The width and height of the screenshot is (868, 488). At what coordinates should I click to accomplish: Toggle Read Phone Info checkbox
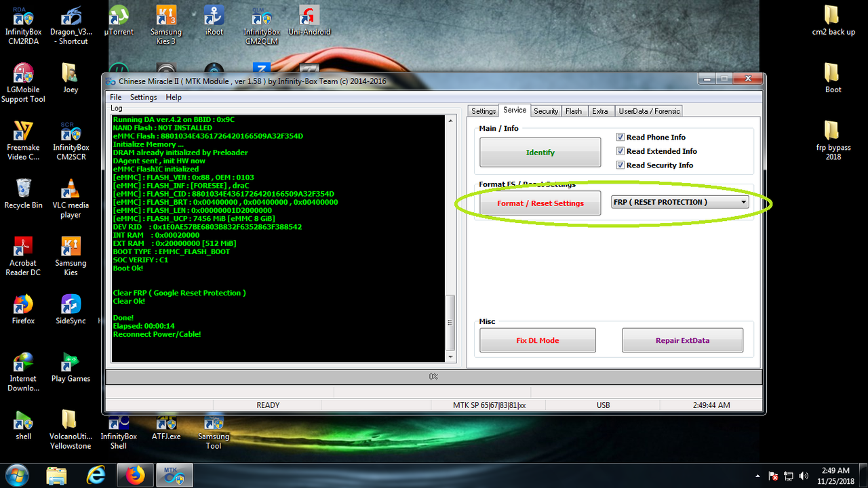tap(620, 137)
